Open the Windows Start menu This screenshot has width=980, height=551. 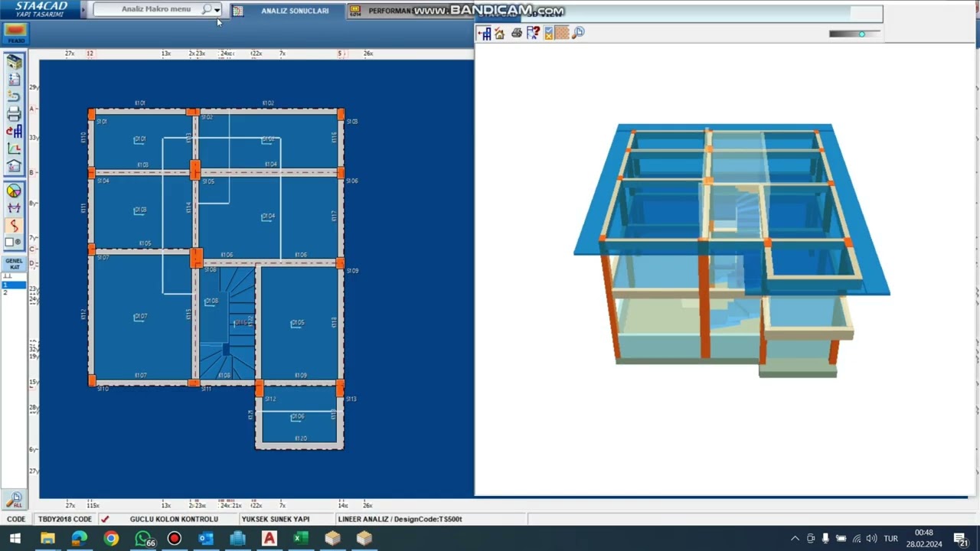[15, 539]
